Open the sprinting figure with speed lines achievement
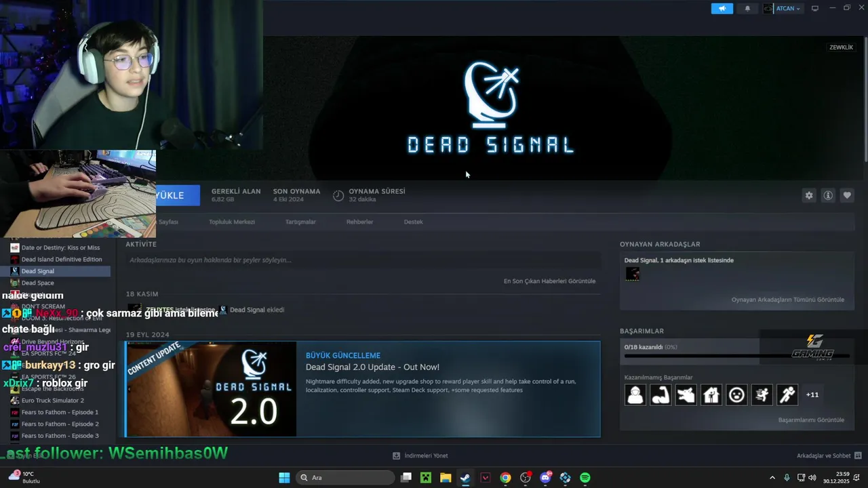The height and width of the screenshot is (488, 868). 762,394
